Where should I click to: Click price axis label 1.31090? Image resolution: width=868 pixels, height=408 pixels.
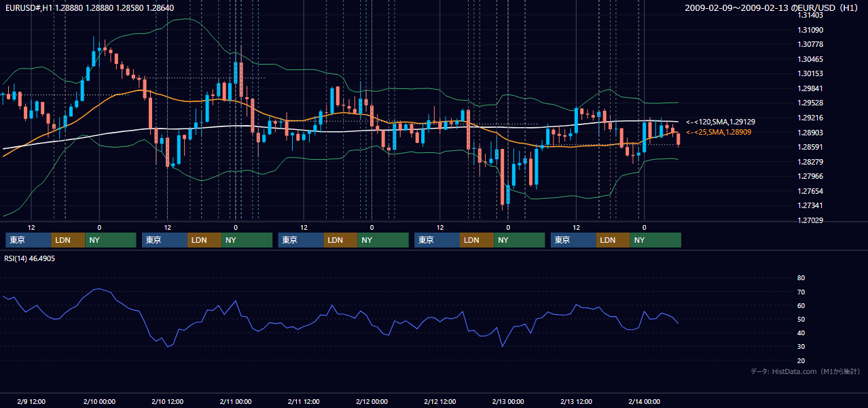pyautogui.click(x=810, y=30)
